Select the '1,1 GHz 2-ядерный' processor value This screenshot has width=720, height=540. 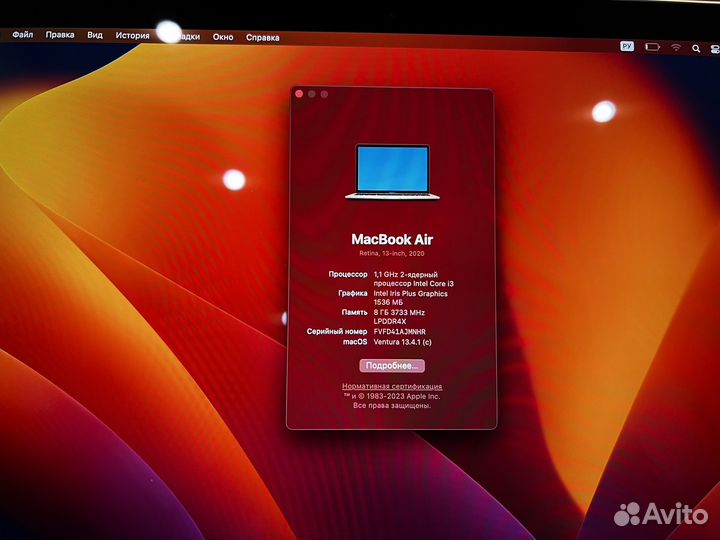405,275
